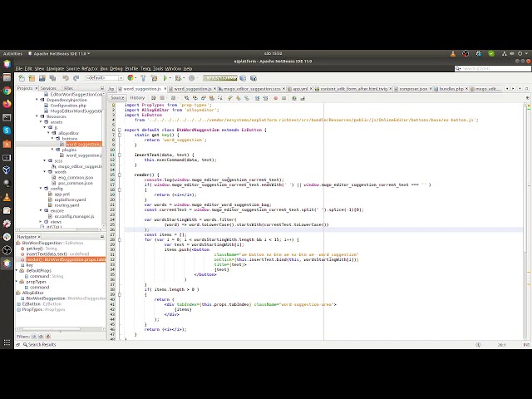Image resolution: width=532 pixels, height=399 pixels.
Task: Click the Build Project hammer icon
Action: [x=143, y=78]
